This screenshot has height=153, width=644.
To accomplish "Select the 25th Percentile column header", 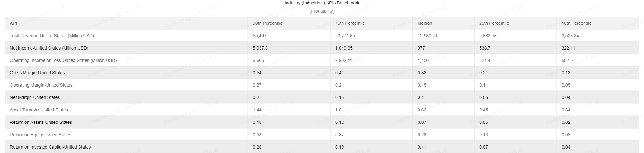I will pos(494,23).
